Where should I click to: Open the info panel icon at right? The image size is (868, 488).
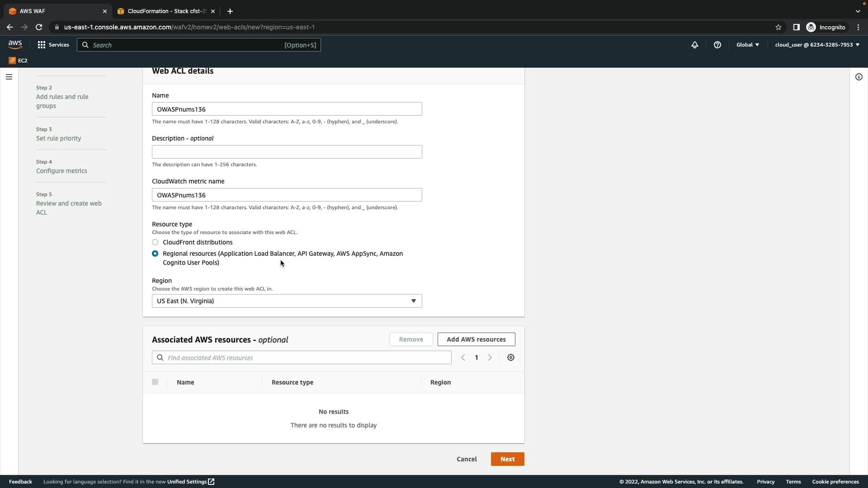click(x=859, y=77)
